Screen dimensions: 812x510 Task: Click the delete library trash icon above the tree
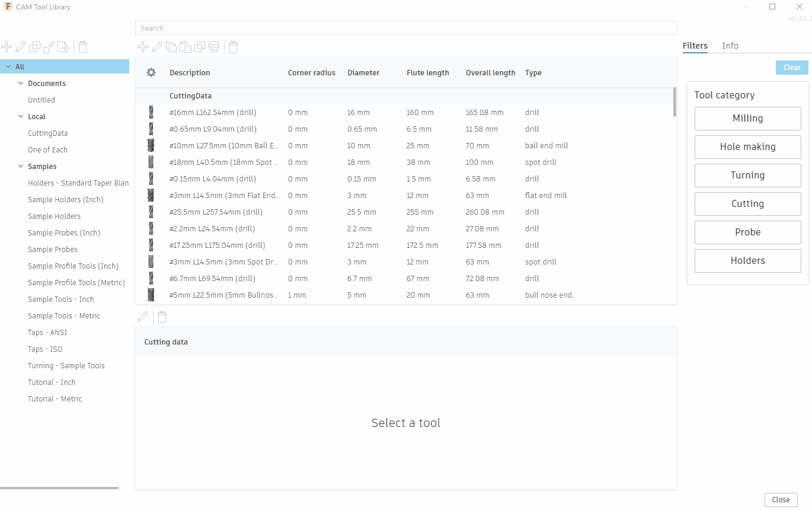pyautogui.click(x=83, y=47)
